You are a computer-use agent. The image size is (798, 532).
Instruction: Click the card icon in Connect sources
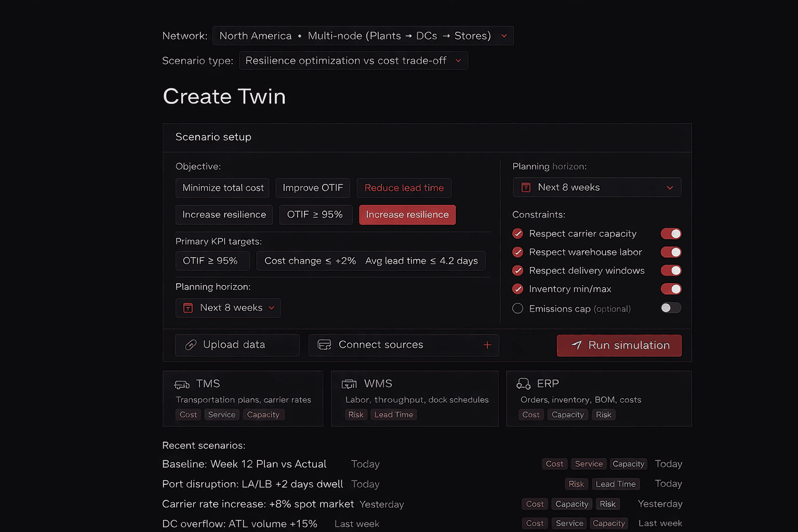324,344
